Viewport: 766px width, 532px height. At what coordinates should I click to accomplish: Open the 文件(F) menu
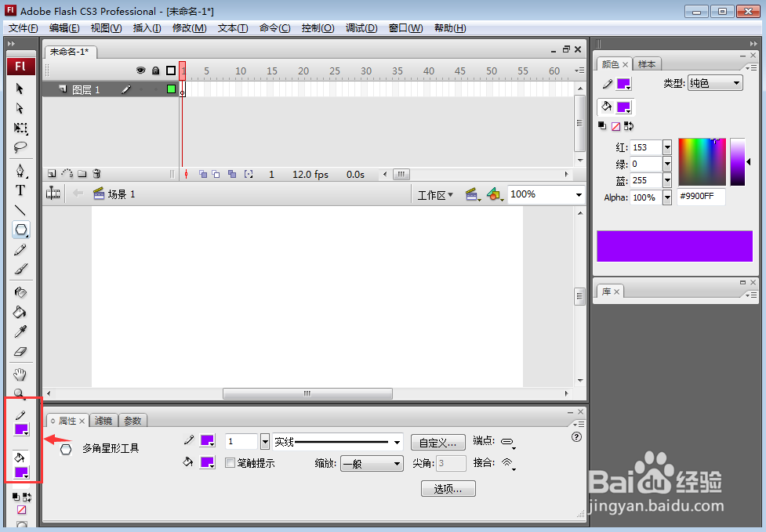click(23, 28)
